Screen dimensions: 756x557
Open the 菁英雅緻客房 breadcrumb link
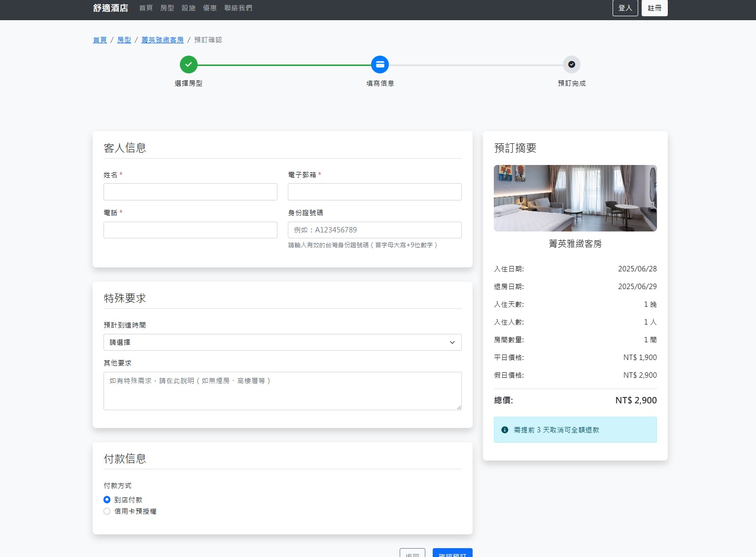click(x=162, y=40)
